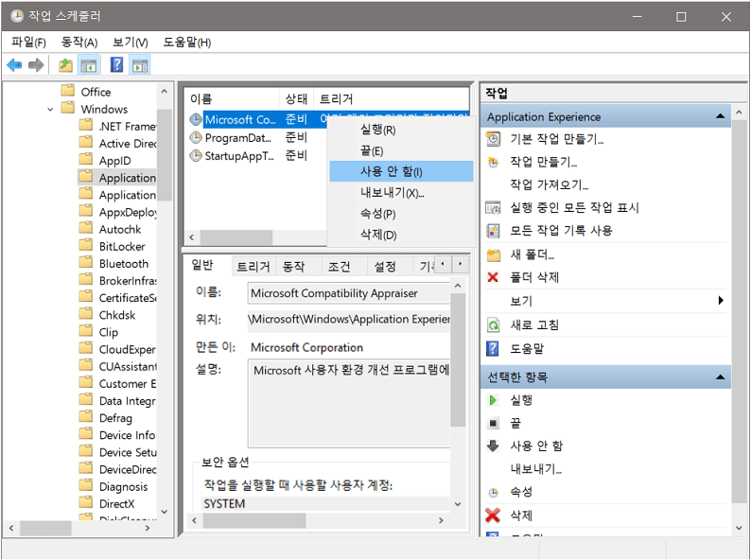Click the green play 실행 icon
Viewport: 751px width, 560px height.
(x=493, y=400)
